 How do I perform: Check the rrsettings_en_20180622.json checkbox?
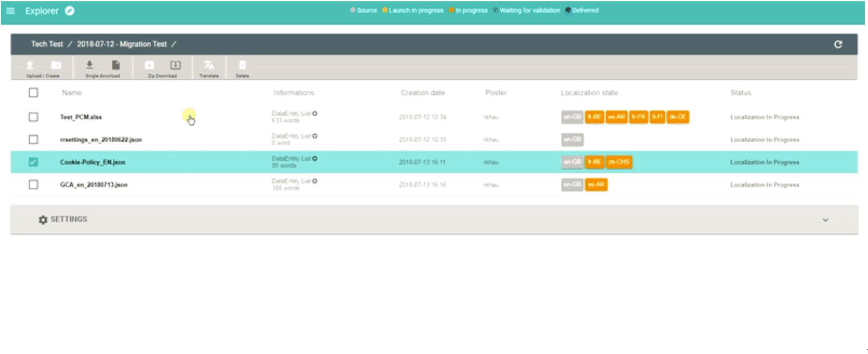coord(33,139)
